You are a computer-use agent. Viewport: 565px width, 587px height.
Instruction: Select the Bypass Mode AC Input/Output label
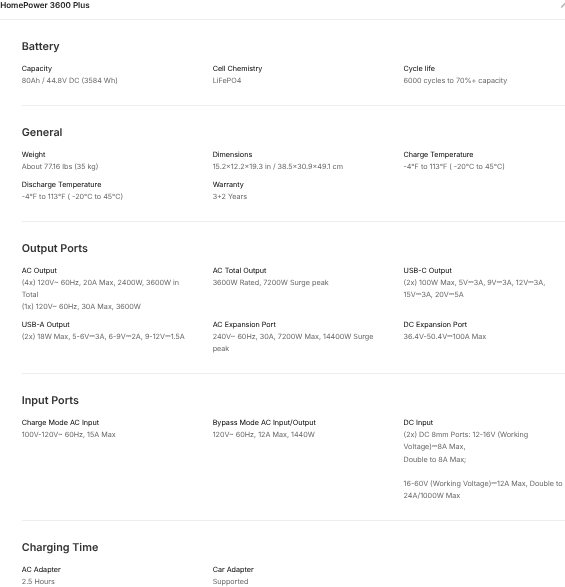point(264,423)
